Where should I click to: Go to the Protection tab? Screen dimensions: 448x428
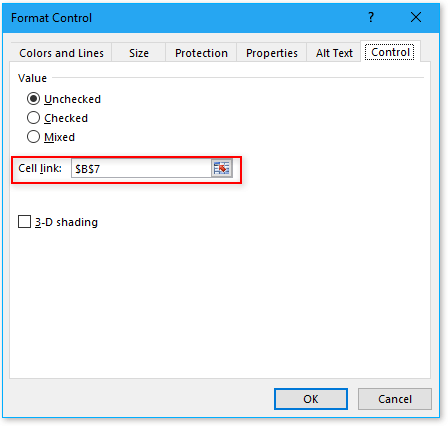[201, 53]
